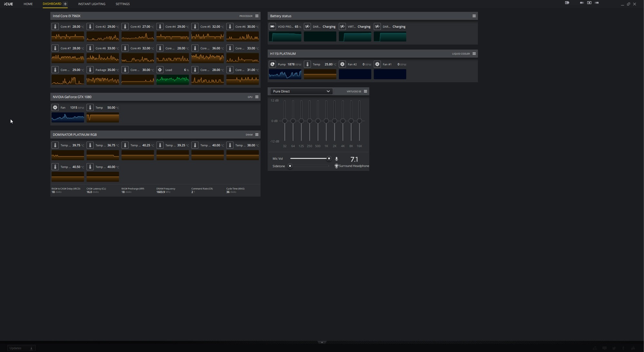Open the H115i PLATINUM panel menu

point(474,53)
